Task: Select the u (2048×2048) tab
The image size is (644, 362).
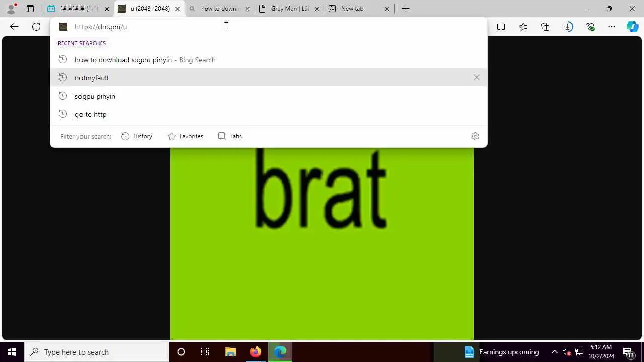Action: 149,9
